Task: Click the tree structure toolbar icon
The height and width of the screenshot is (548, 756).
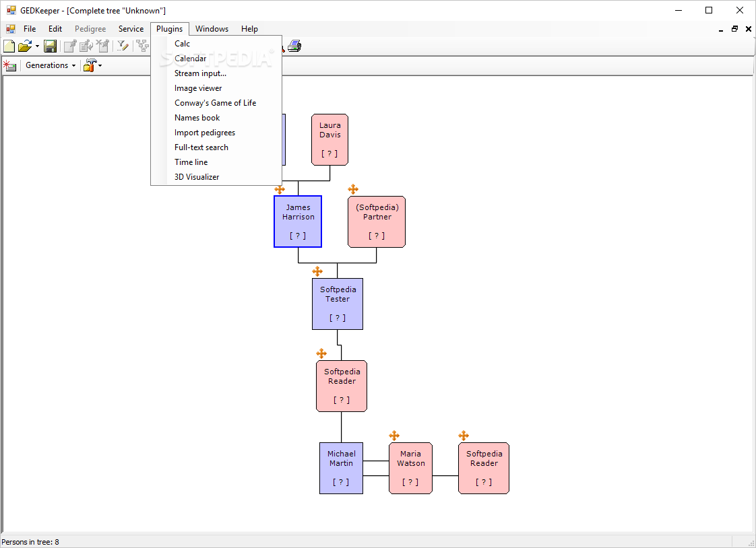Action: coord(143,46)
